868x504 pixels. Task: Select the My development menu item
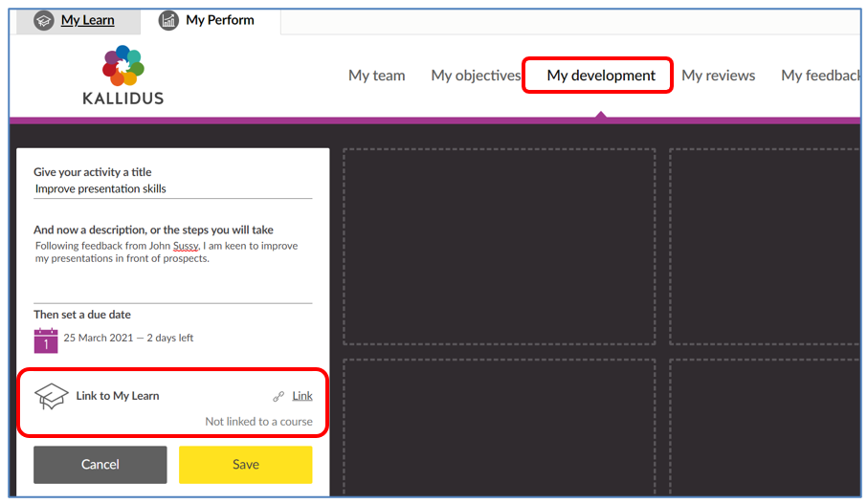600,76
